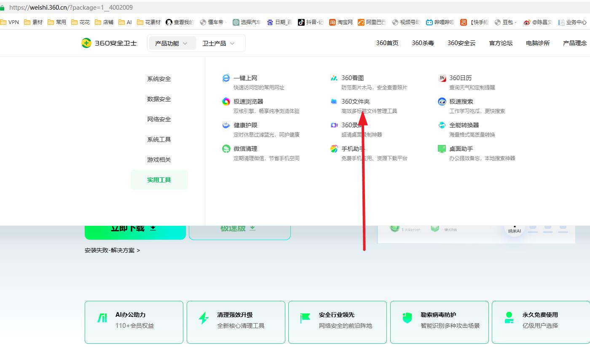Click the AI办公助力 card icon
Screen dimensions: 590x364
[x=102, y=318]
